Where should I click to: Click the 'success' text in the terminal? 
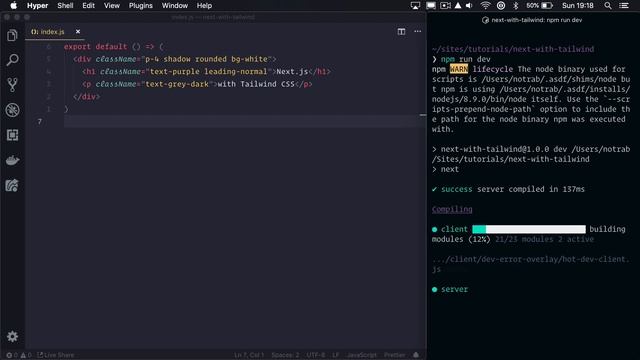[x=456, y=189]
